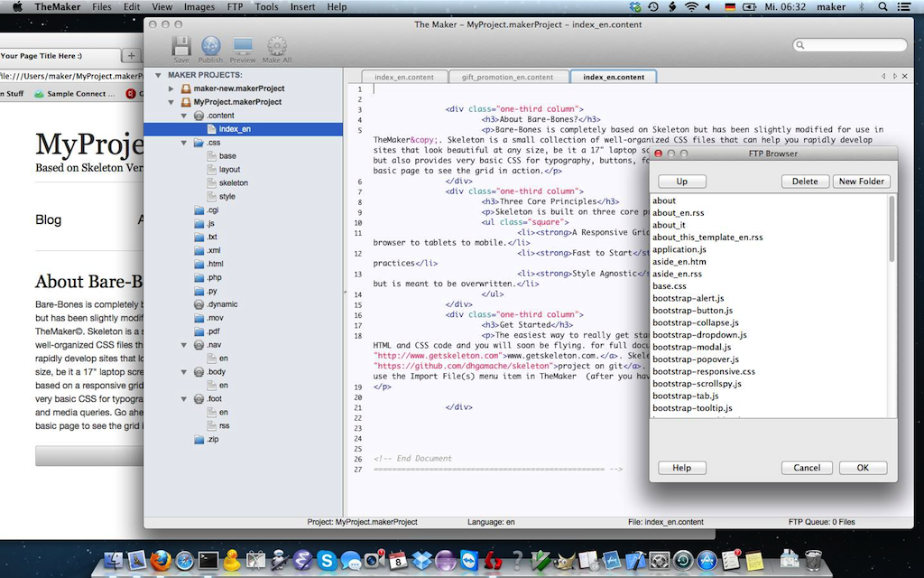Open the Images menu
The height and width of the screenshot is (578, 924).
pos(199,6)
